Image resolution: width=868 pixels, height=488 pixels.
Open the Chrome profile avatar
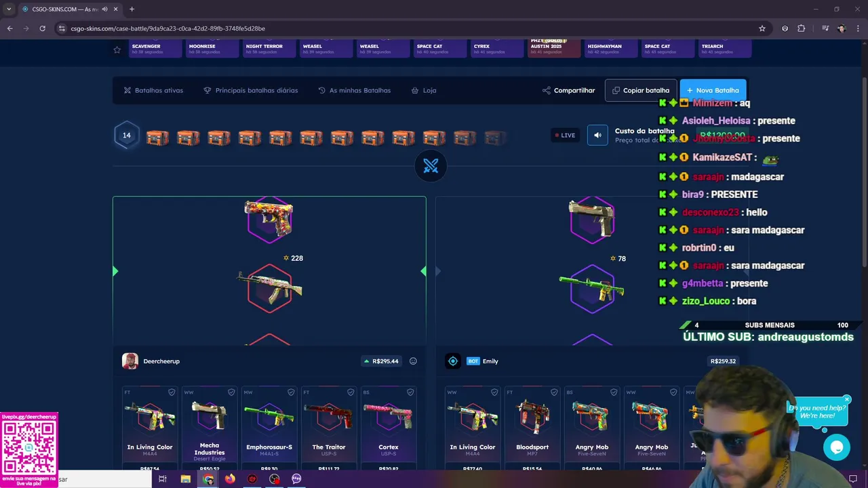842,28
